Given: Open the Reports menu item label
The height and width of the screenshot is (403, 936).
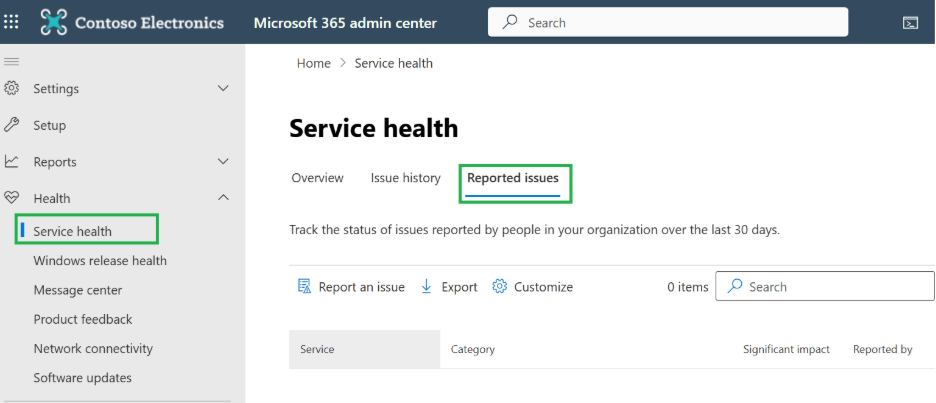Looking at the screenshot, I should [55, 162].
